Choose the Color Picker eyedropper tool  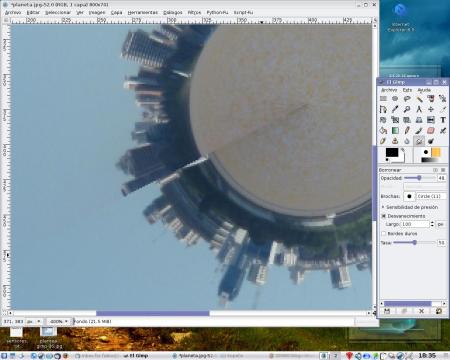click(395, 109)
